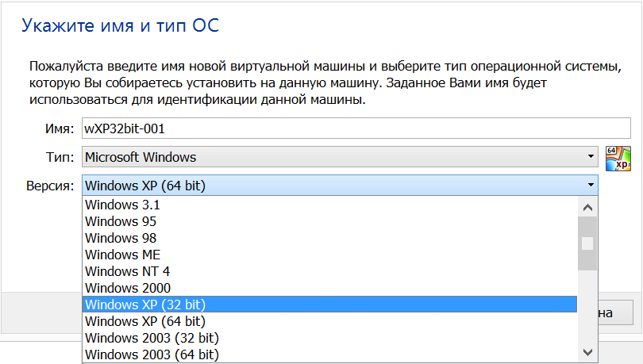The width and height of the screenshot is (643, 364).
Task: Click the scroll up arrow in version list
Action: [587, 208]
